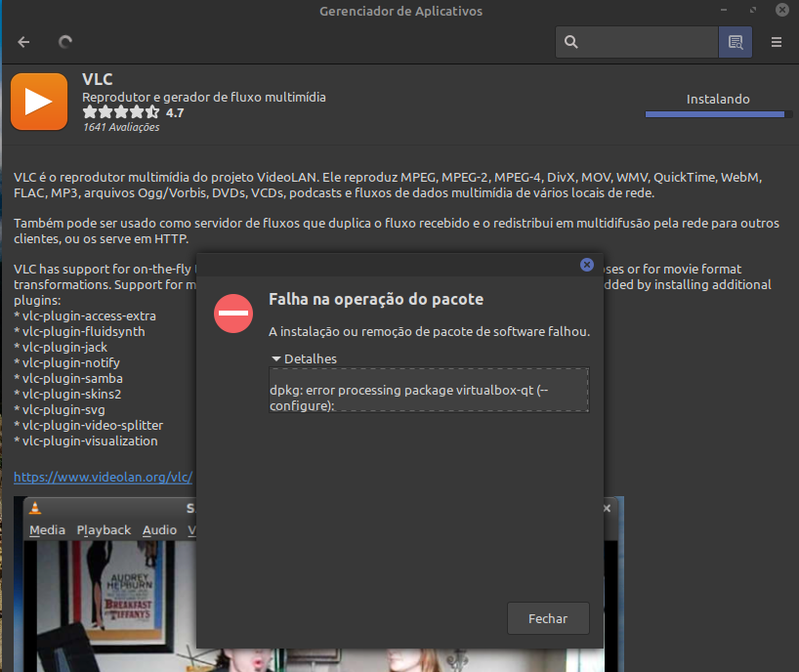The width and height of the screenshot is (799, 672).
Task: Open the videolan.org/vlc link
Action: (x=103, y=477)
